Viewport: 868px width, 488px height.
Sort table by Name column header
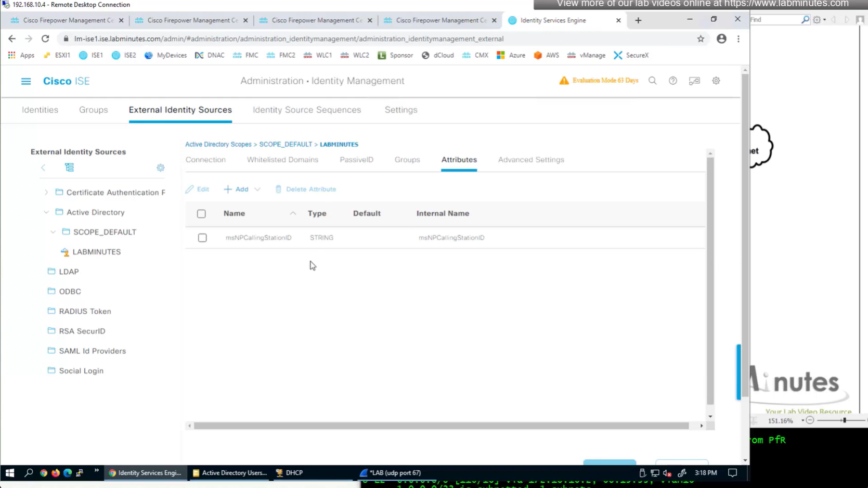[x=235, y=213]
